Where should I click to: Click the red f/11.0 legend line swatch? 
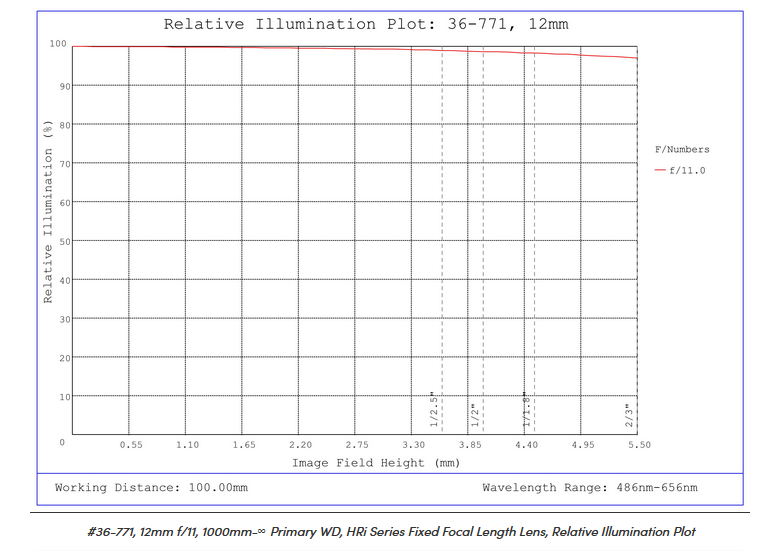coord(660,171)
